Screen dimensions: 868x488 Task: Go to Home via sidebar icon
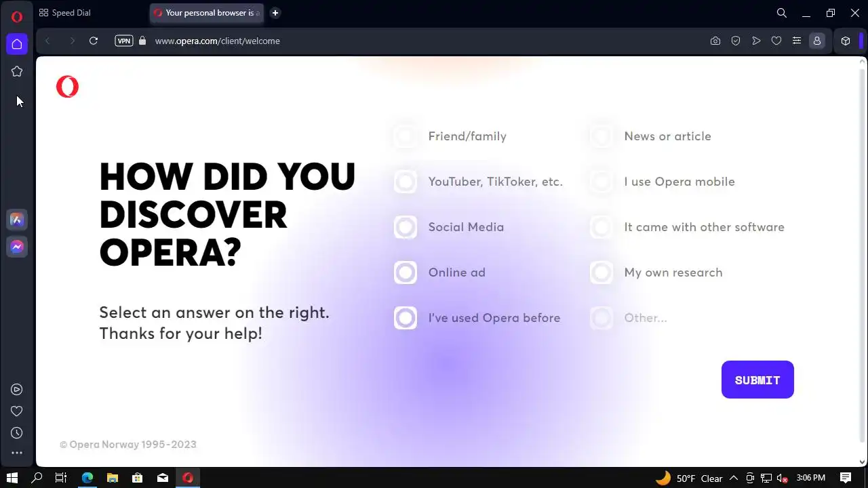tap(17, 44)
